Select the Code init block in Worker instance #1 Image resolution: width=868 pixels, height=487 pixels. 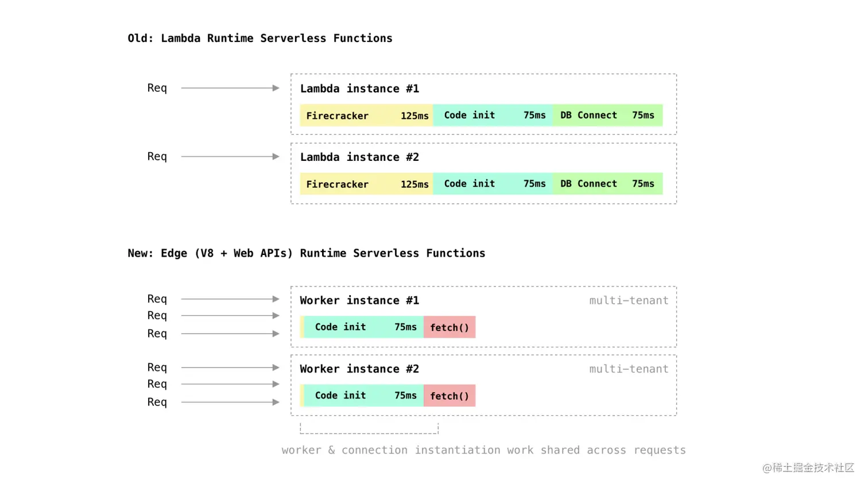point(364,327)
